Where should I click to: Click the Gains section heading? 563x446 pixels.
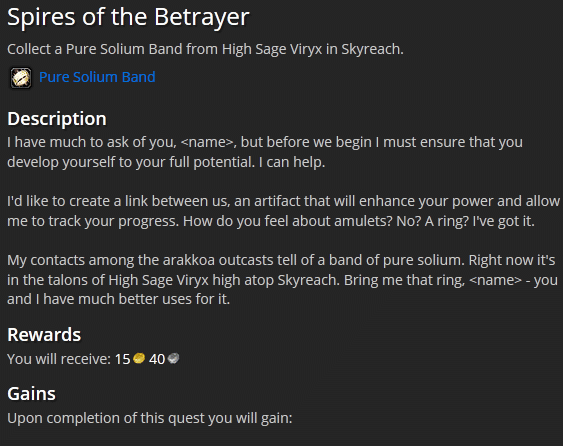[x=31, y=393]
